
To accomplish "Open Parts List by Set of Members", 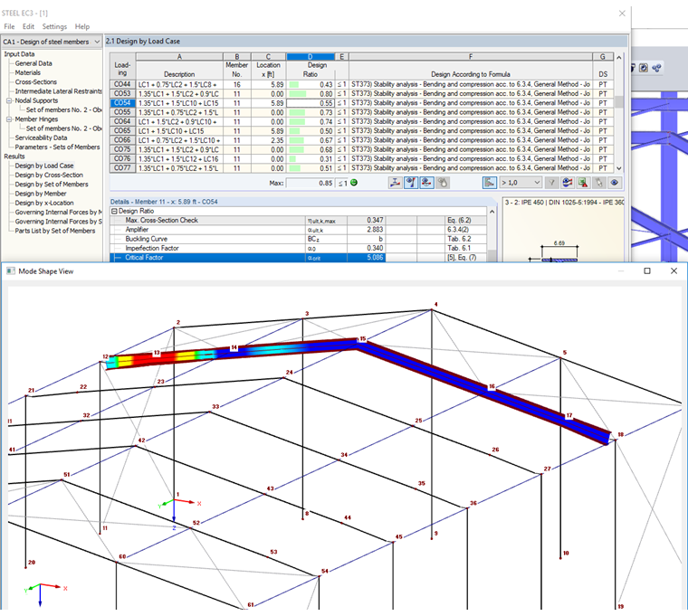I will point(55,231).
